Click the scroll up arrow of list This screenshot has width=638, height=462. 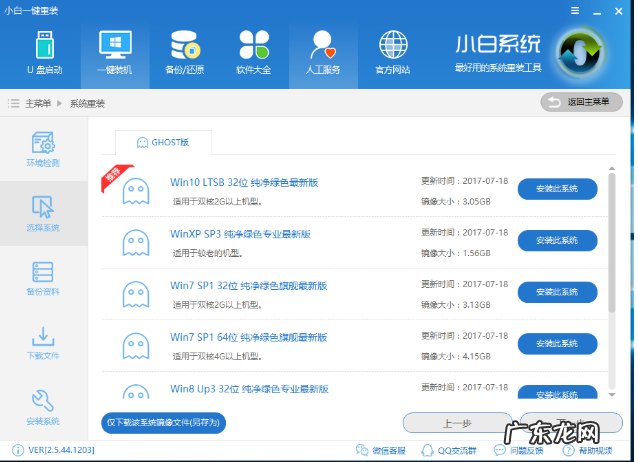pos(612,169)
